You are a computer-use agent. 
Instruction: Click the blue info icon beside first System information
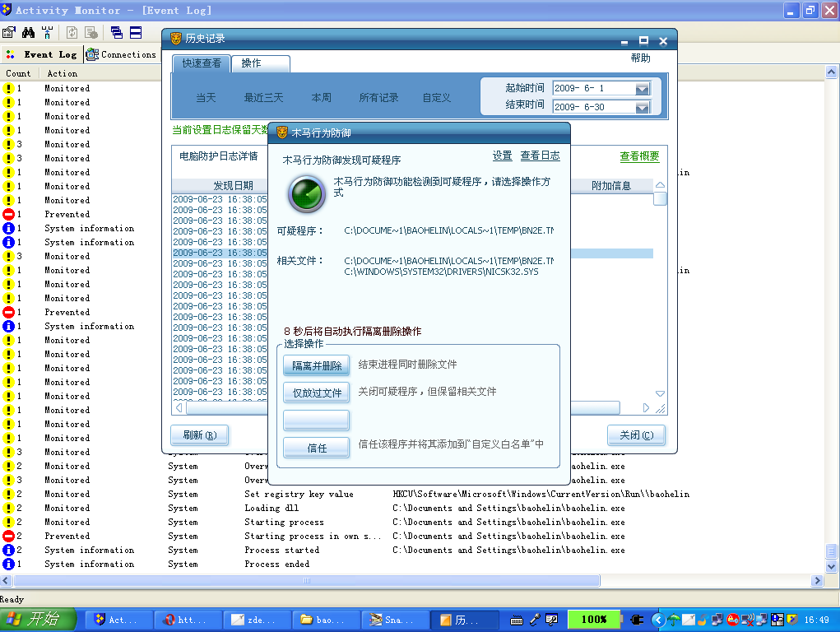8,228
